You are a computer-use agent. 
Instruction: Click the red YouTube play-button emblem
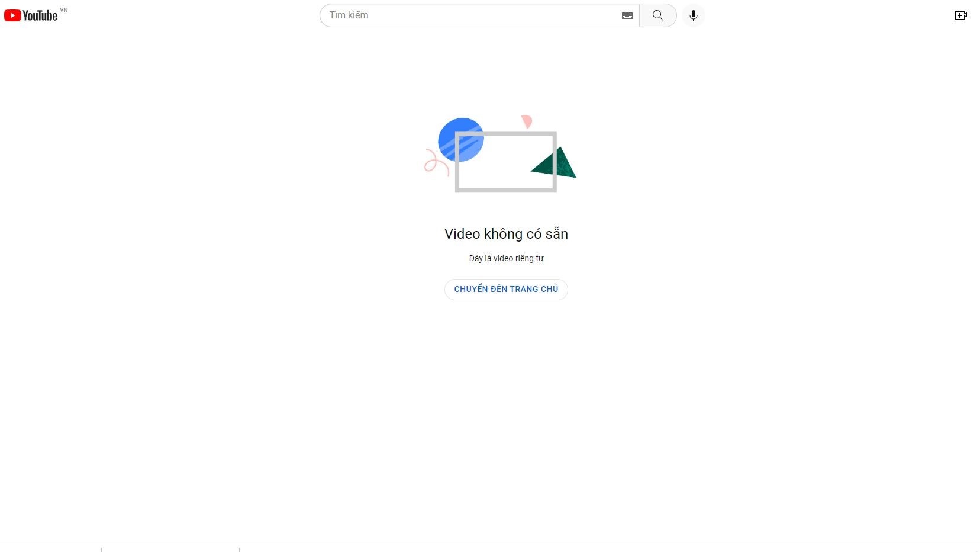(x=12, y=15)
